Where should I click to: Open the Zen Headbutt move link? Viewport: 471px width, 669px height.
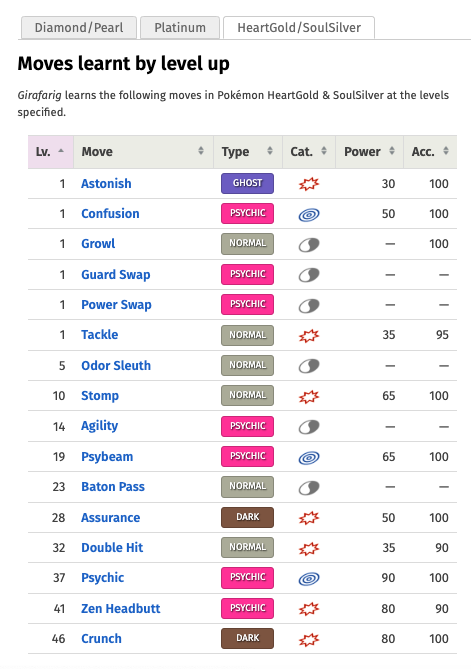121,609
